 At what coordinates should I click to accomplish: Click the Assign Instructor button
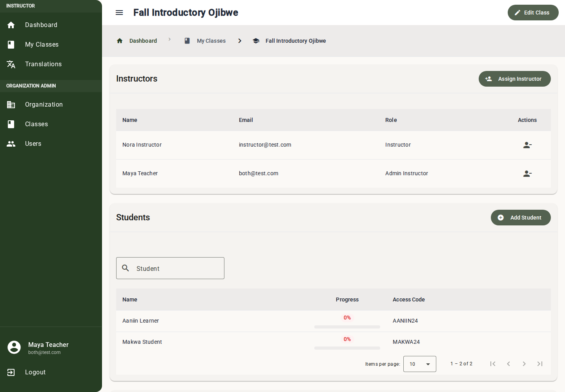coord(514,79)
